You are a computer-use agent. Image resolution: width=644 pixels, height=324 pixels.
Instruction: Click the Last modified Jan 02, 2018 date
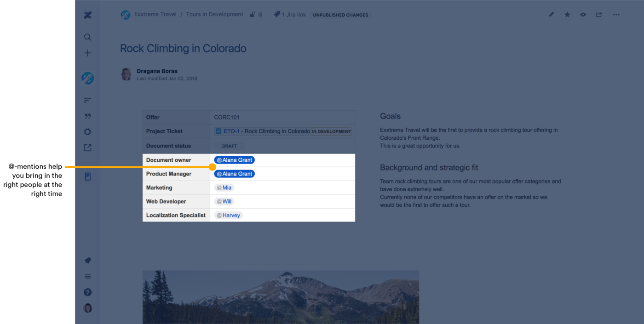click(167, 79)
